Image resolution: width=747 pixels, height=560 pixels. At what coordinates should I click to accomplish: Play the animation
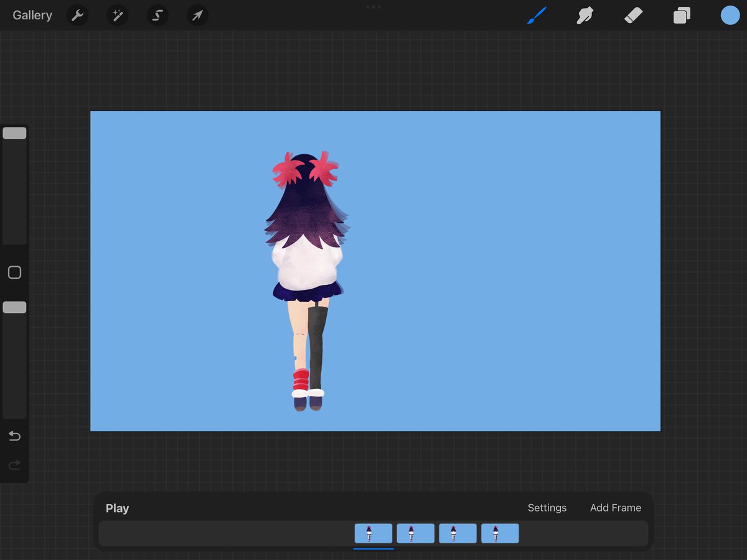tap(117, 508)
